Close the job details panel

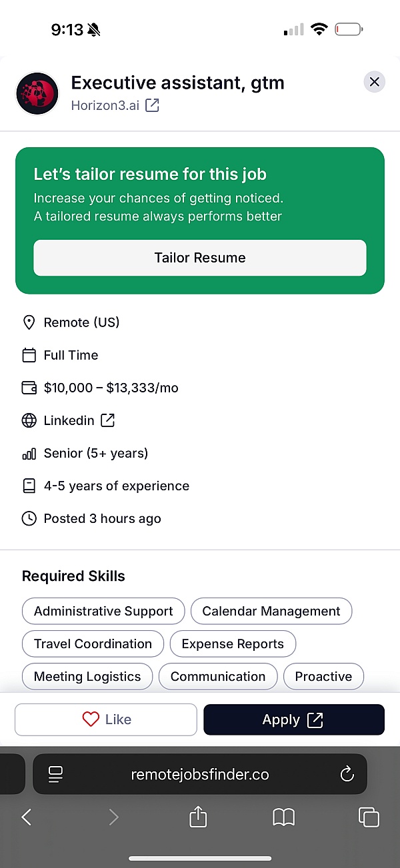click(x=374, y=82)
